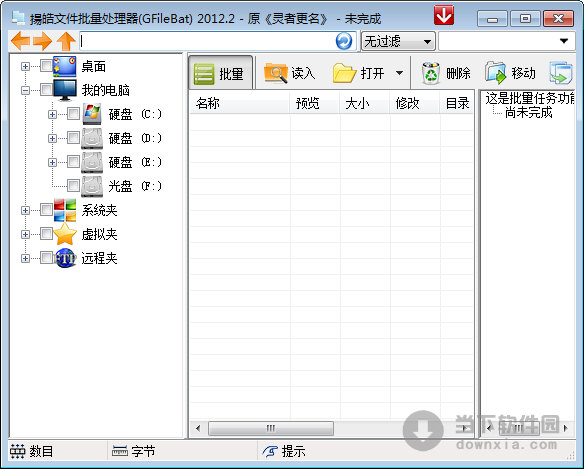
Task: Click the orange back arrow icon
Action: (20, 41)
